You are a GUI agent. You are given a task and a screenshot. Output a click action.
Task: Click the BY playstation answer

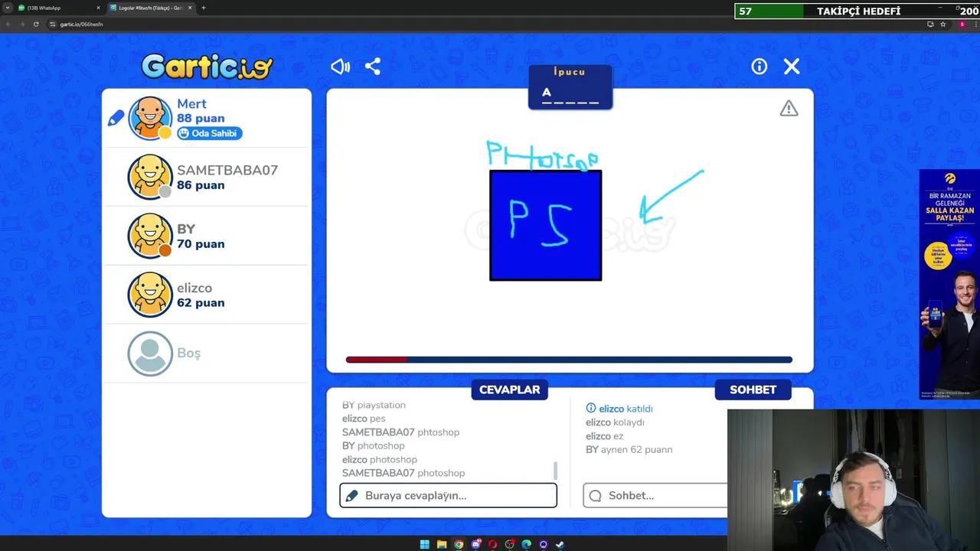(374, 405)
